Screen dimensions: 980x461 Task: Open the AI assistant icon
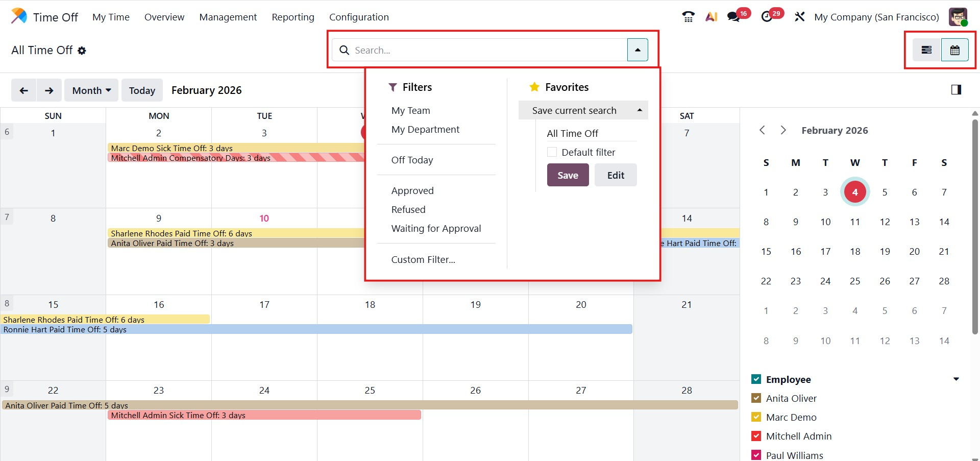(x=711, y=17)
